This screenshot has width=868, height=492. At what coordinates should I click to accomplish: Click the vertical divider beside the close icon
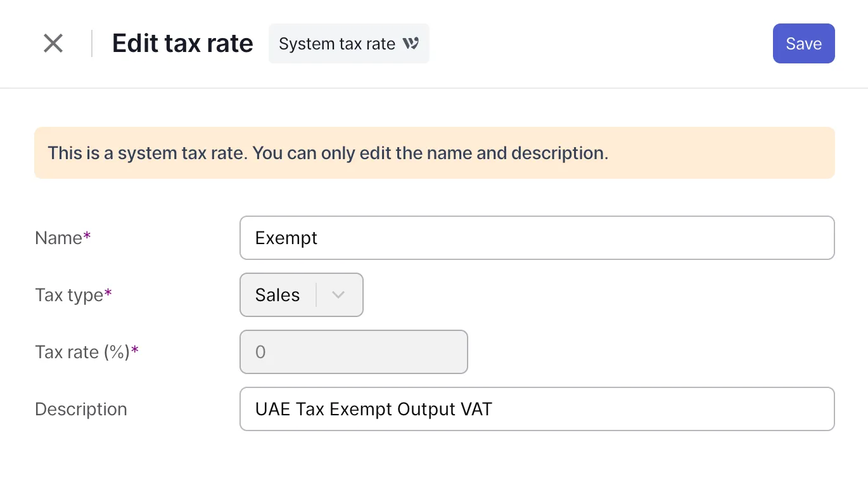[x=92, y=44]
